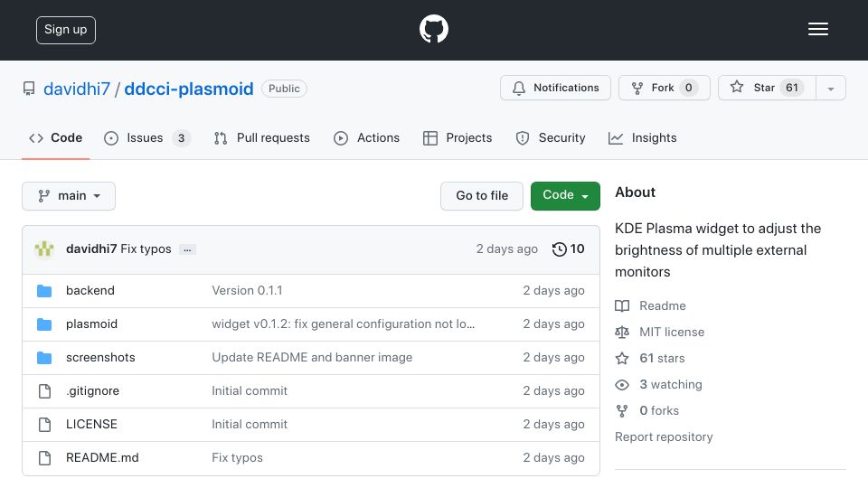Click the Notifications bell button

[x=555, y=88]
